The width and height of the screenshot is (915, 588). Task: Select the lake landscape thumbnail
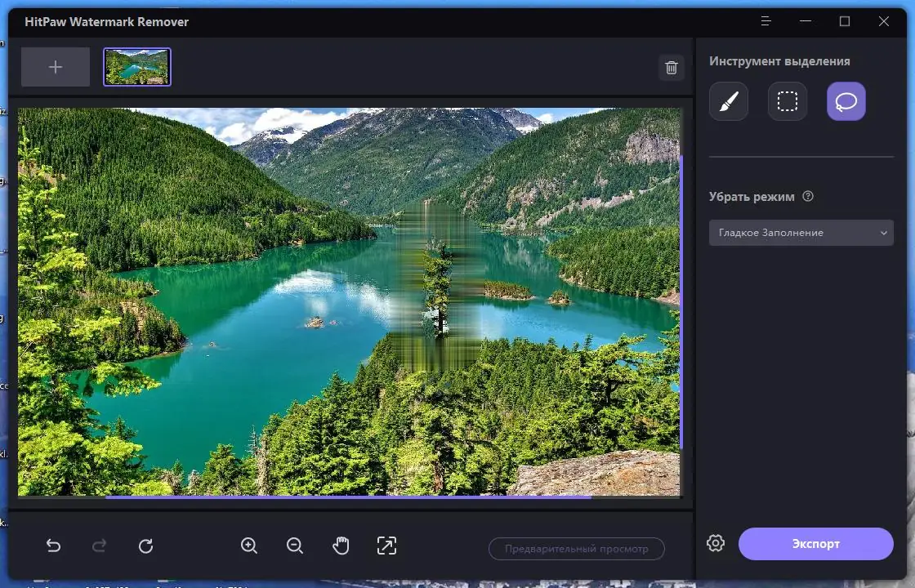[x=137, y=67]
